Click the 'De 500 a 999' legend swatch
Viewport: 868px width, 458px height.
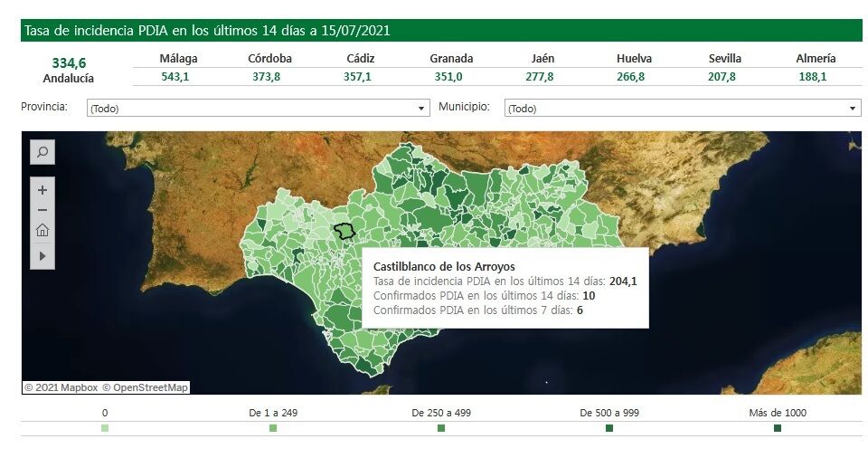[609, 428]
